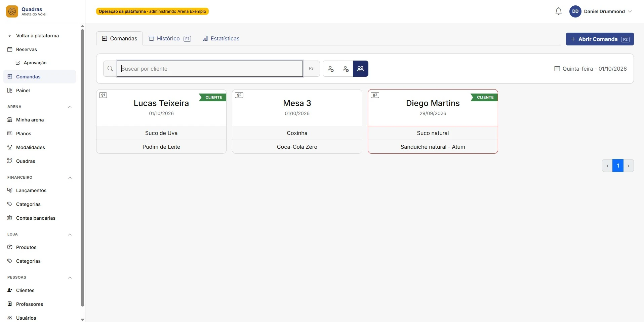Screen dimensions: 644x322
Task: Select the Comandas tab
Action: tap(120, 38)
